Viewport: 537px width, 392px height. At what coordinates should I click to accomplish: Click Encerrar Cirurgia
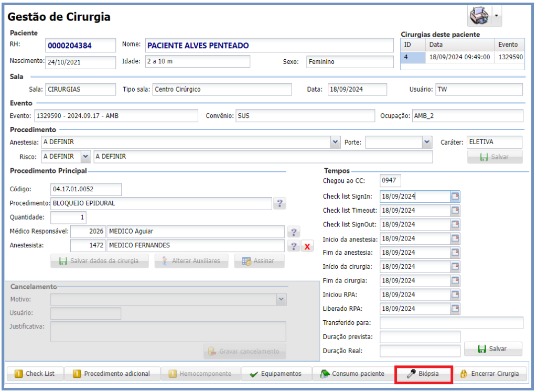click(489, 374)
